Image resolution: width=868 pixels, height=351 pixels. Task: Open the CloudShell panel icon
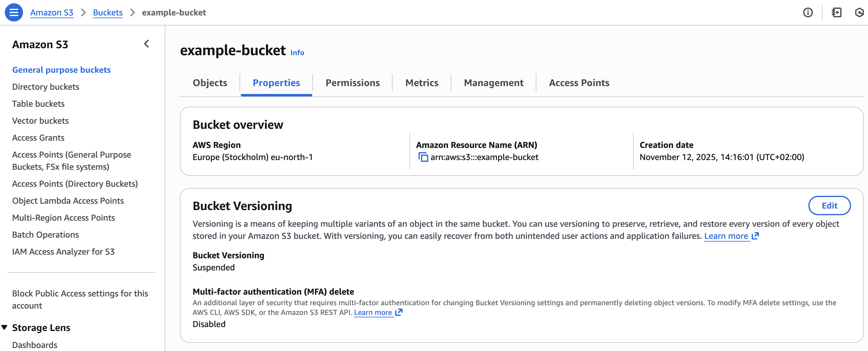[x=836, y=12]
